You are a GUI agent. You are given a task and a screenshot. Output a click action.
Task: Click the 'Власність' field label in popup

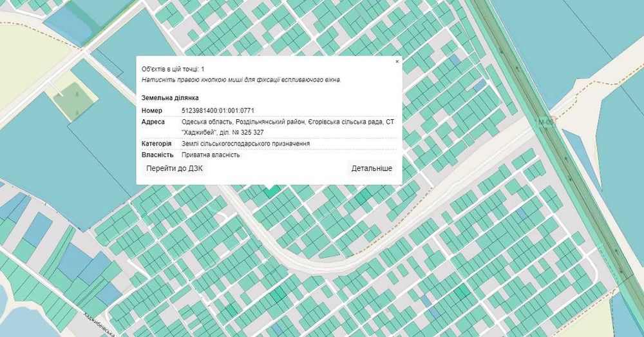[x=157, y=155]
